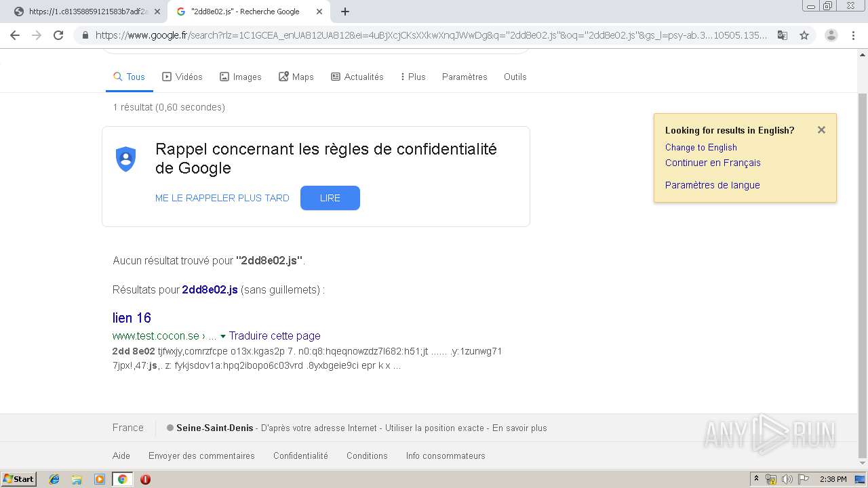Open the Aide footer link
This screenshot has width=868, height=488.
point(121,455)
